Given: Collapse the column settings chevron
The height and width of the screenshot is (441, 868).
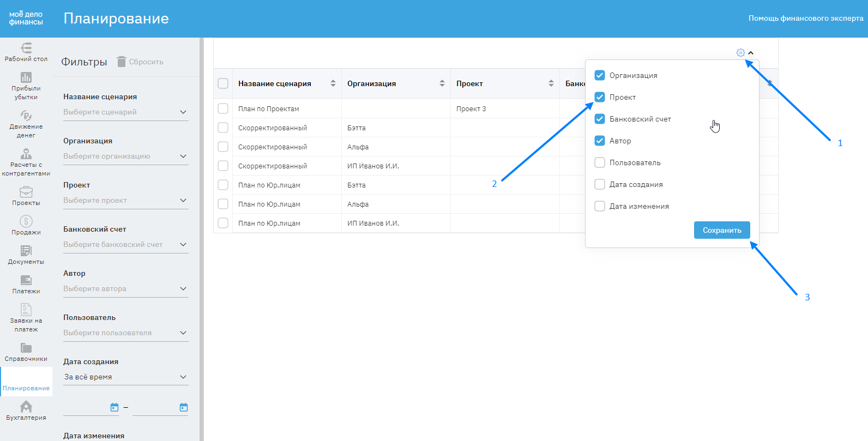Looking at the screenshot, I should pos(751,53).
